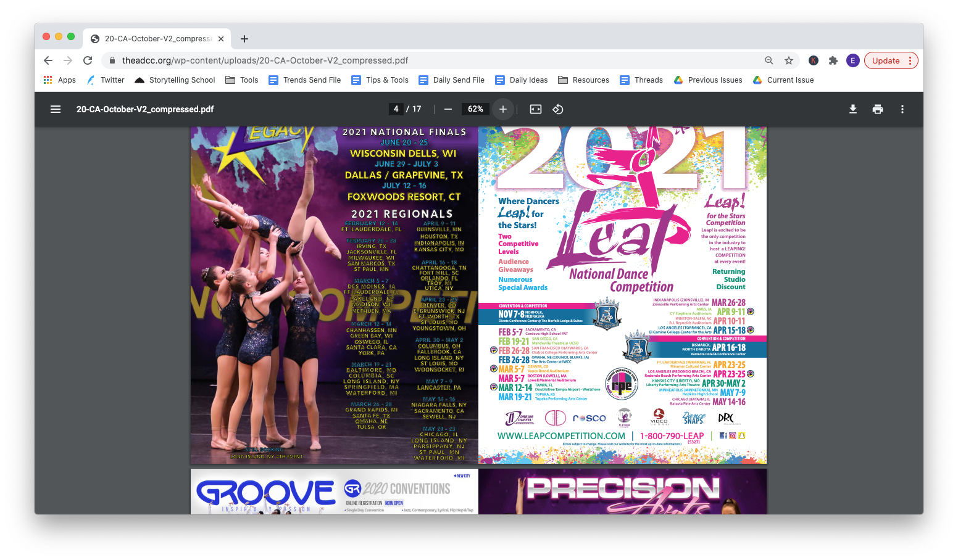The height and width of the screenshot is (560, 958).
Task: Open the Current Issue Drive bookmark
Action: 783,80
